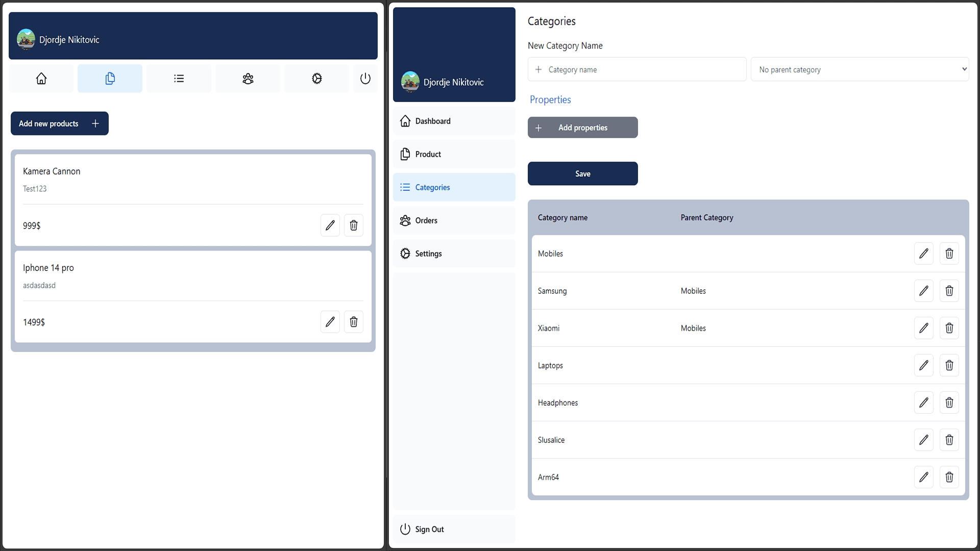The width and height of the screenshot is (980, 551).
Task: Click the Save button for new category
Action: tap(583, 173)
